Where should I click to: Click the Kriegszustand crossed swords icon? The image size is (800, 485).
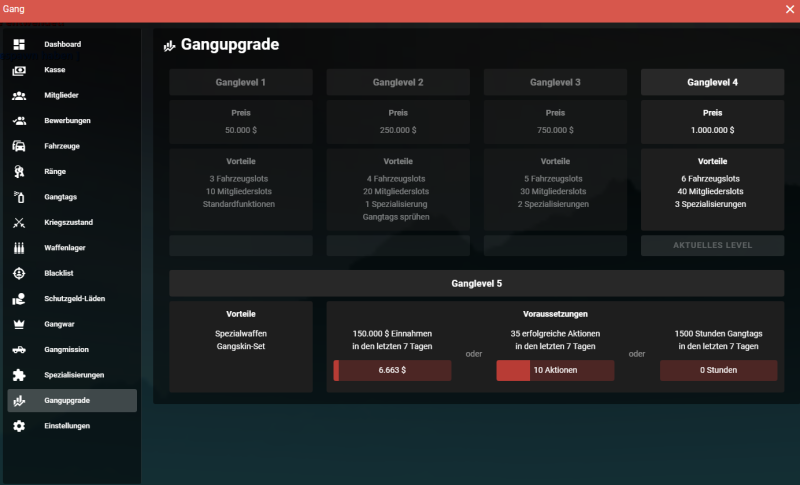click(19, 222)
